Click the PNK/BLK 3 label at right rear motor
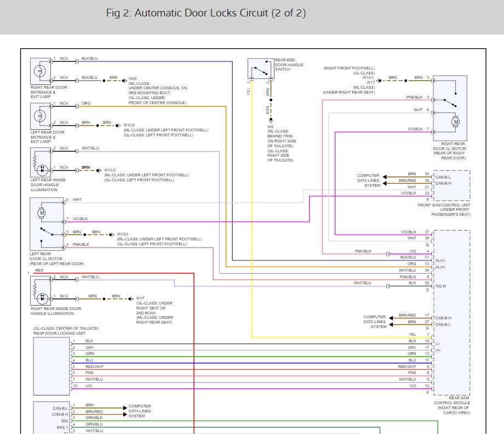Image resolution: width=504 pixels, height=442 pixels. pos(417,97)
